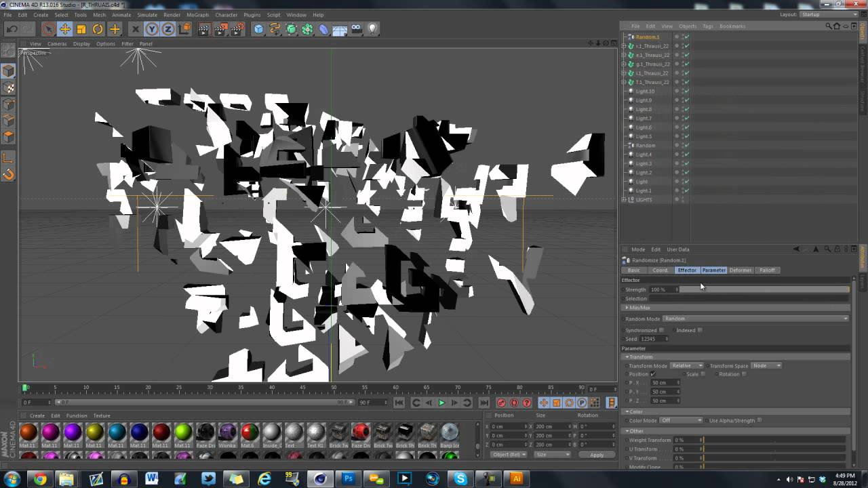Open the spline tools icon
Viewport: 868px width, 488px height.
click(x=275, y=29)
